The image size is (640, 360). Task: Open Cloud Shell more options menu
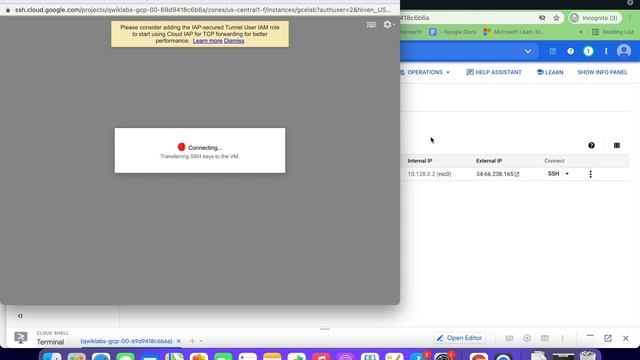562,338
